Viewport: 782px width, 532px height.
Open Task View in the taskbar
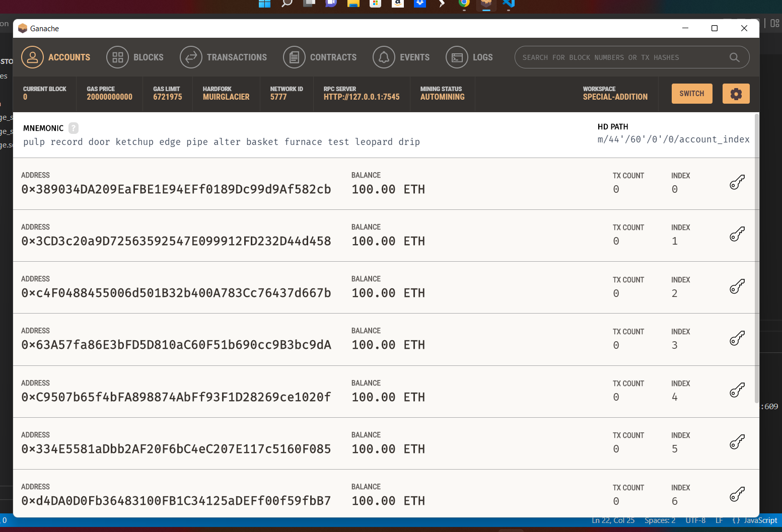[309, 4]
